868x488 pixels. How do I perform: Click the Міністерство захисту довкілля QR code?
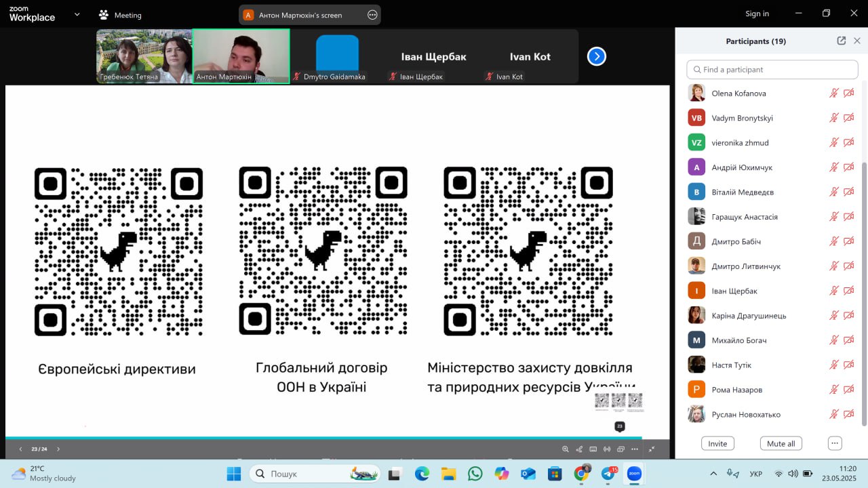click(x=528, y=251)
